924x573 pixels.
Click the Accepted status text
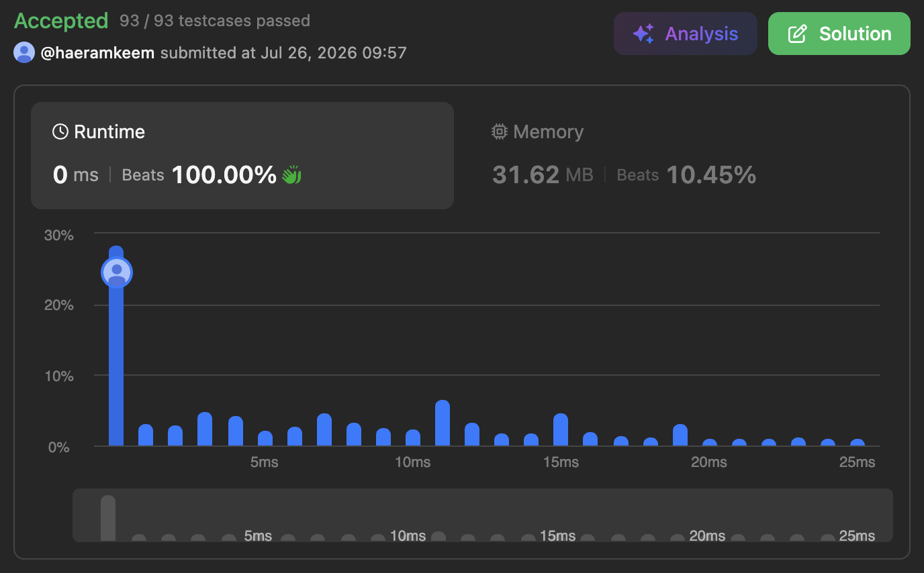(61, 21)
